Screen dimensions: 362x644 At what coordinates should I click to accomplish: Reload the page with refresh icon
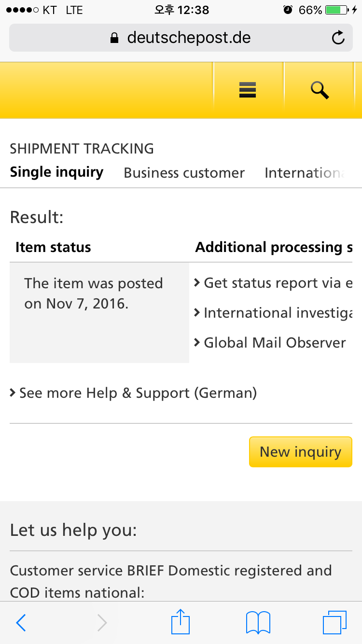click(338, 38)
